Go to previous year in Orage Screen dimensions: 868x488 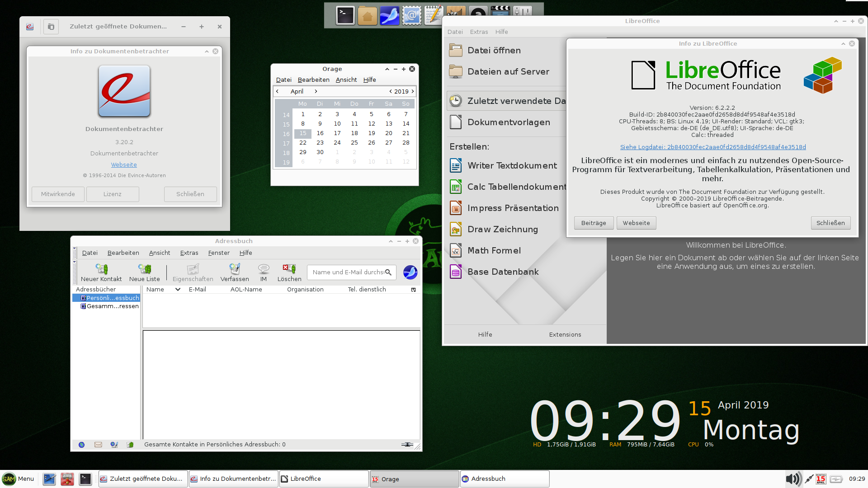391,91
